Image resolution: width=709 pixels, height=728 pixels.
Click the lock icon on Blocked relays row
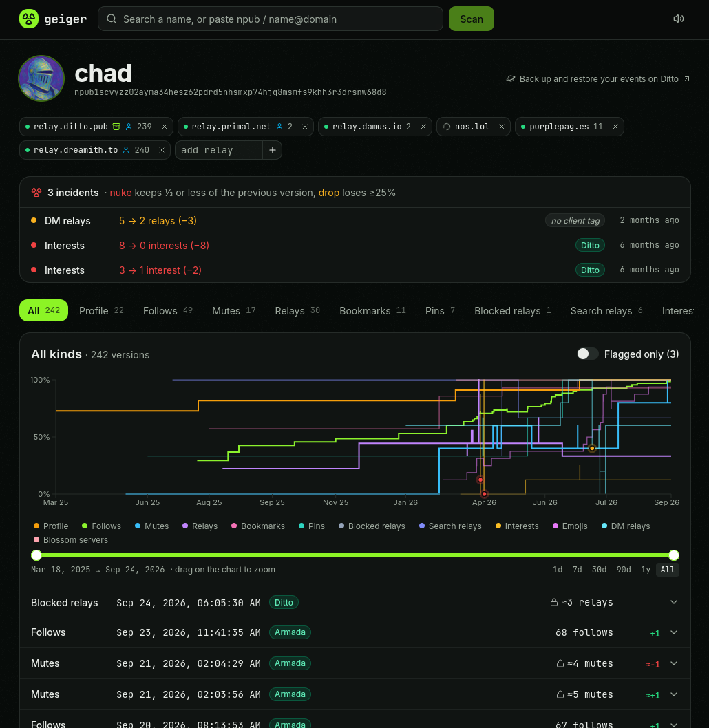point(554,602)
